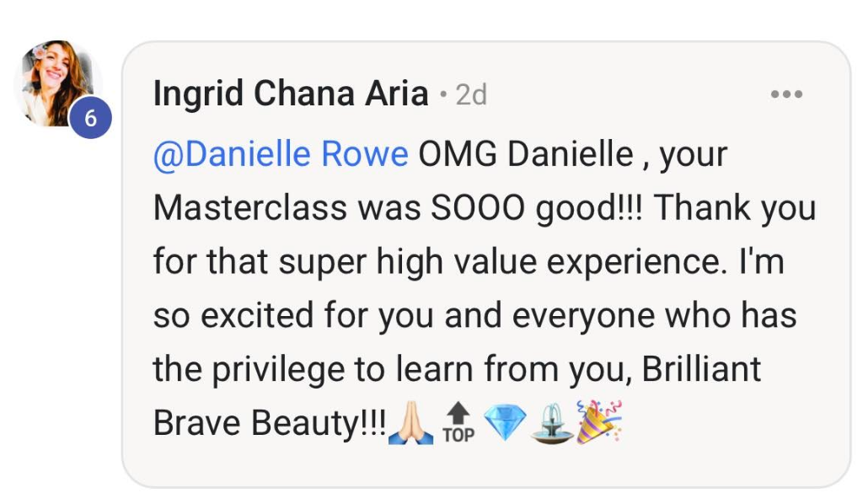Click the praying hands emoji
The width and height of the screenshot is (863, 504).
410,424
